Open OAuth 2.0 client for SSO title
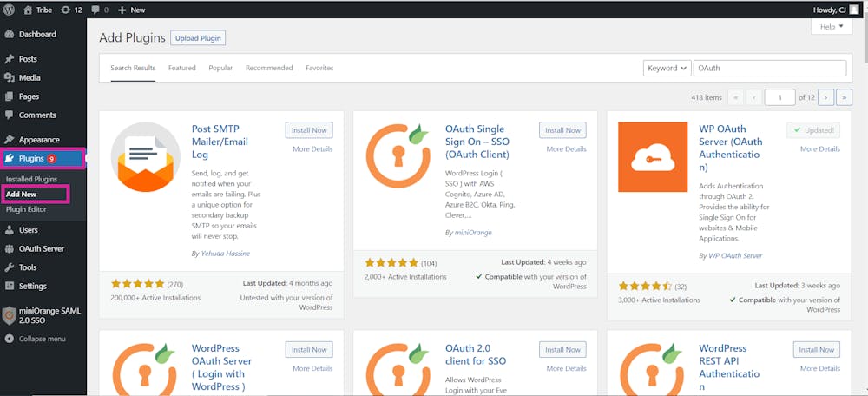 [x=476, y=355]
